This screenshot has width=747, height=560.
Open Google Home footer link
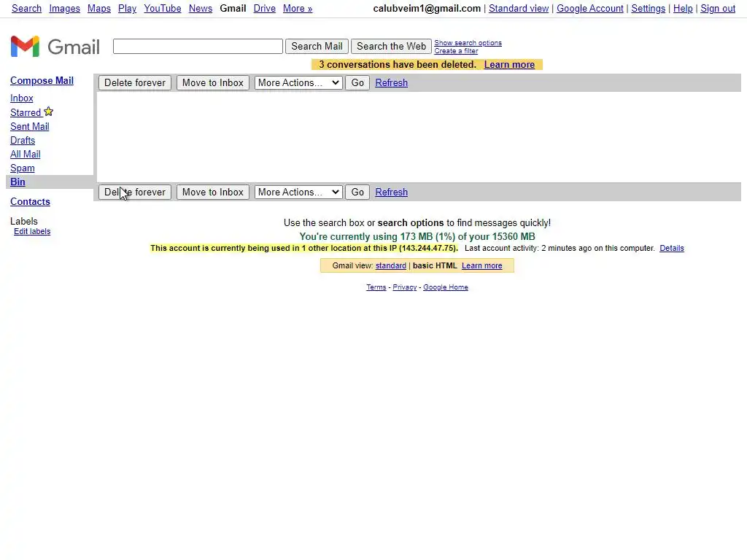446,287
